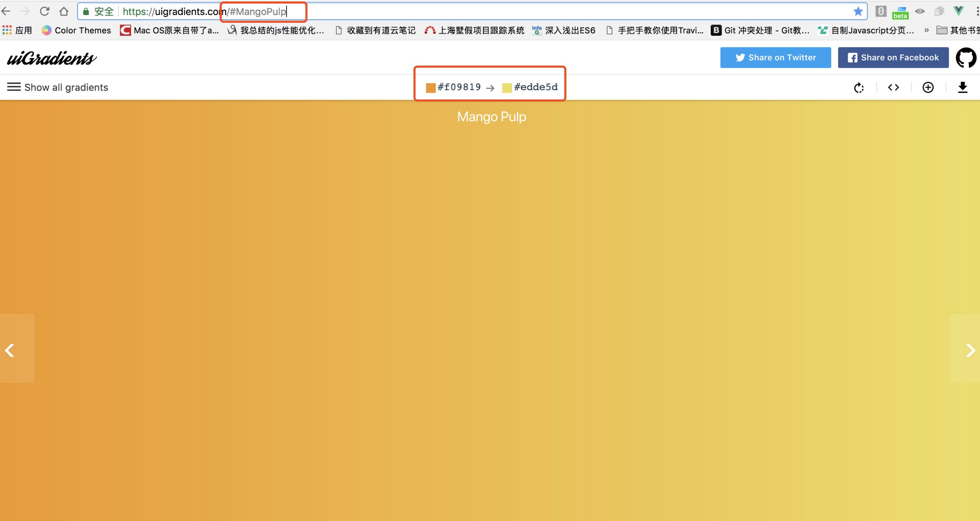Open the uiGradients GitHub page
Viewport: 980px width, 521px height.
[x=966, y=57]
